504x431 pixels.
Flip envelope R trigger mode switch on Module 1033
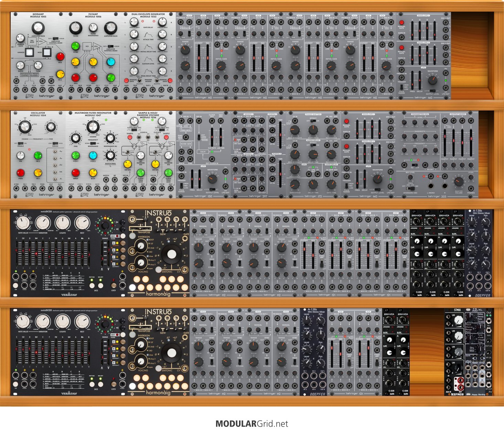point(157,80)
